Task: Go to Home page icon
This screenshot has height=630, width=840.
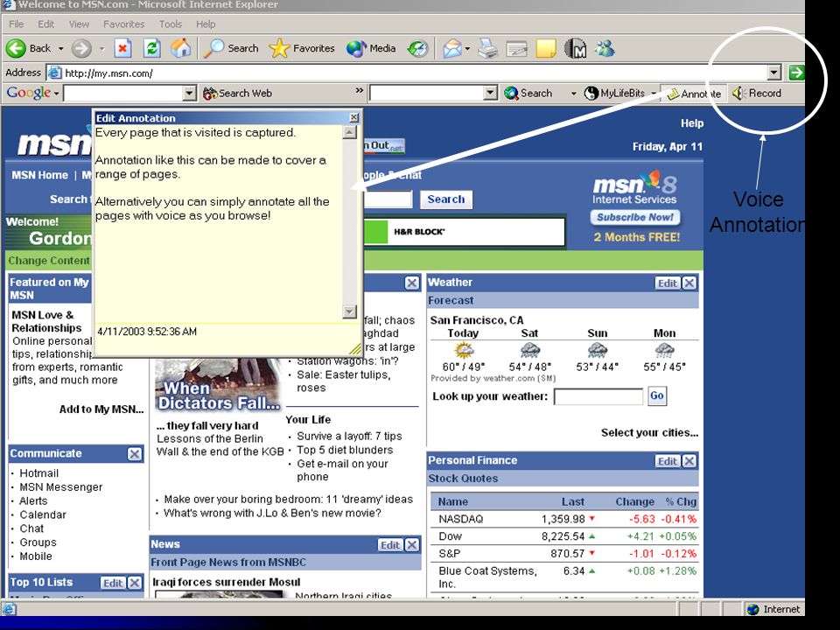Action: point(180,49)
